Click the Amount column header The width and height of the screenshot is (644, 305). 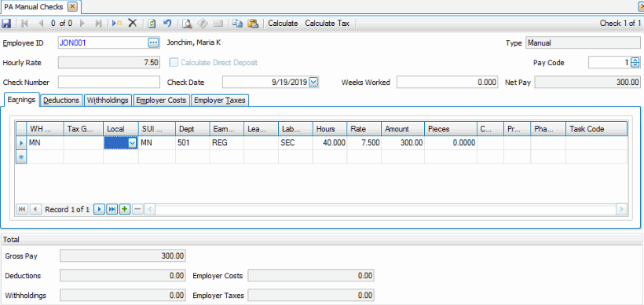403,129
